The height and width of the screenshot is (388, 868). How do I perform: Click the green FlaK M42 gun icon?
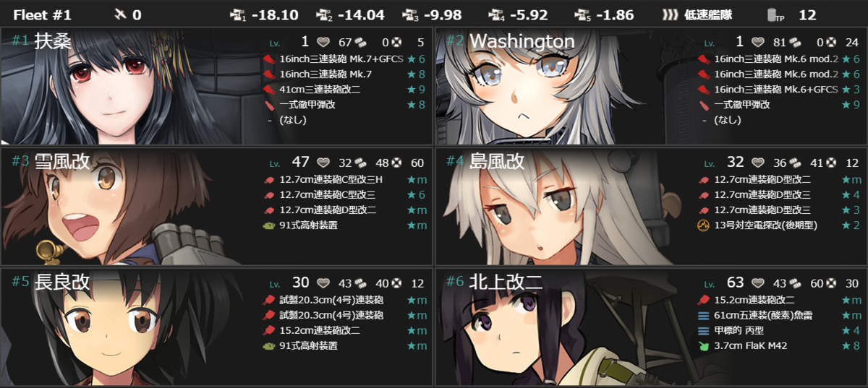point(702,345)
